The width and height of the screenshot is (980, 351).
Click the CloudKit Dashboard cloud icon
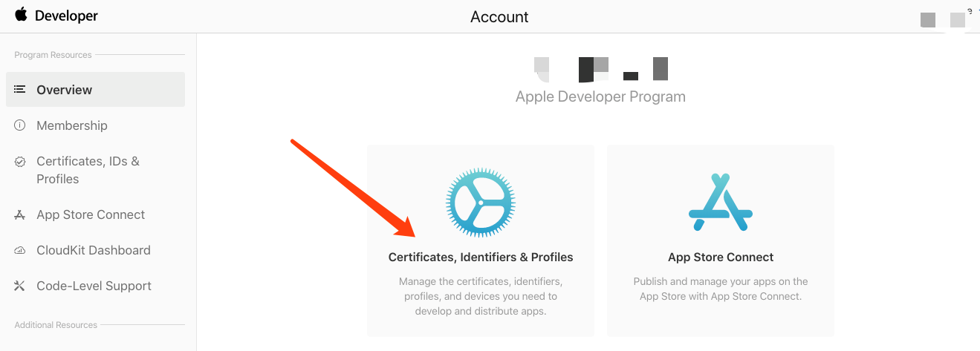(x=20, y=250)
